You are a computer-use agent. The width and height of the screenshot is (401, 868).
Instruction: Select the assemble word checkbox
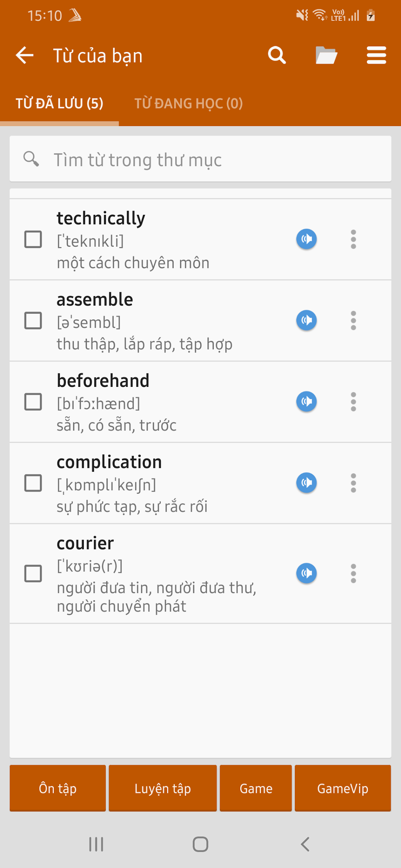point(33,320)
